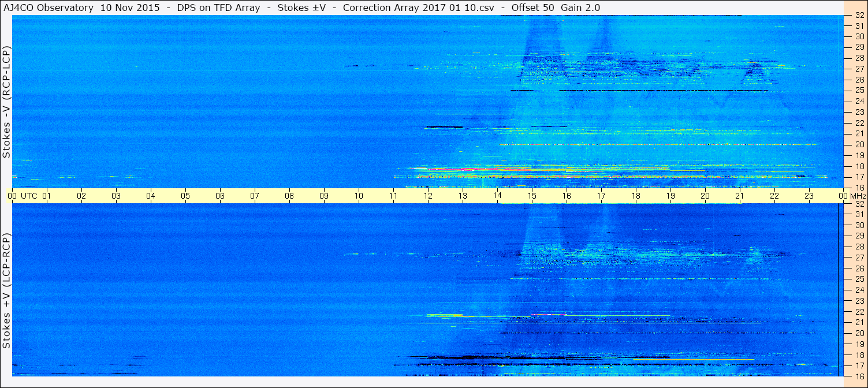Click the 23 UTC hour label
This screenshot has width=868, height=388.
coord(809,196)
